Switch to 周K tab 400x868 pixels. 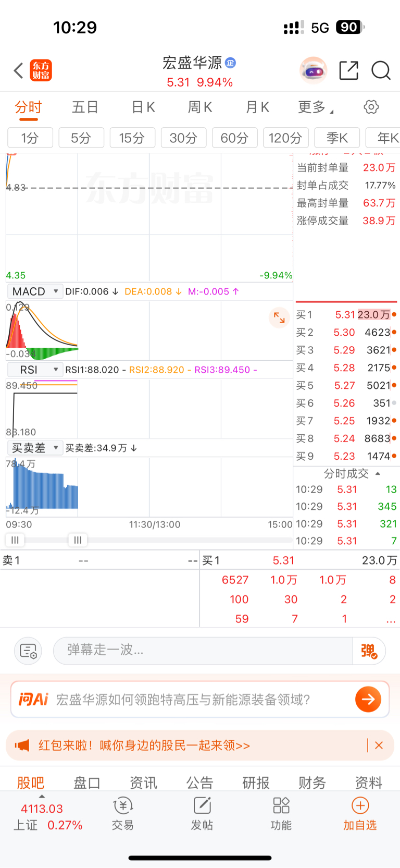point(200,107)
